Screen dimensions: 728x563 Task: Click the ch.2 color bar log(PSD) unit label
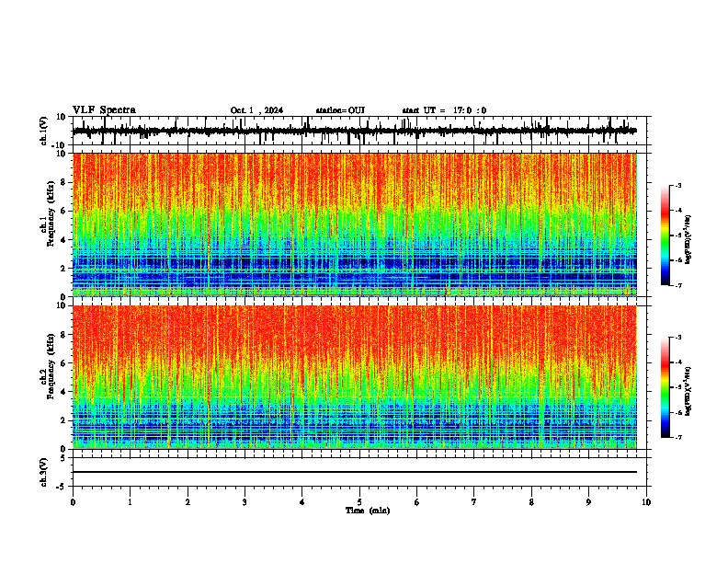pyautogui.click(x=688, y=391)
